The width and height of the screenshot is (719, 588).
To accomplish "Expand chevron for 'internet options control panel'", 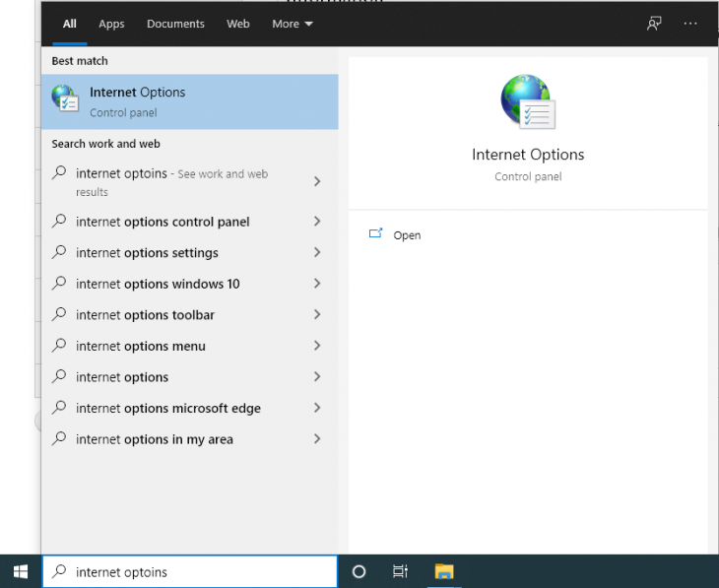I will click(317, 222).
